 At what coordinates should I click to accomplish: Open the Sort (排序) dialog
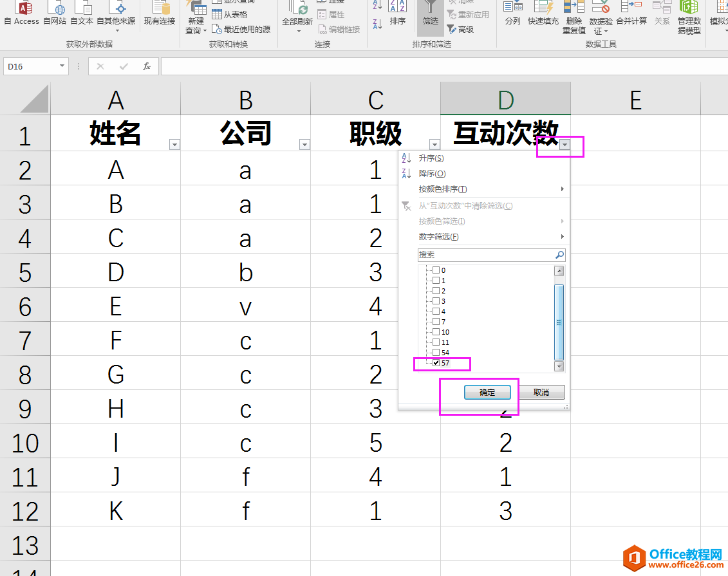click(398, 13)
